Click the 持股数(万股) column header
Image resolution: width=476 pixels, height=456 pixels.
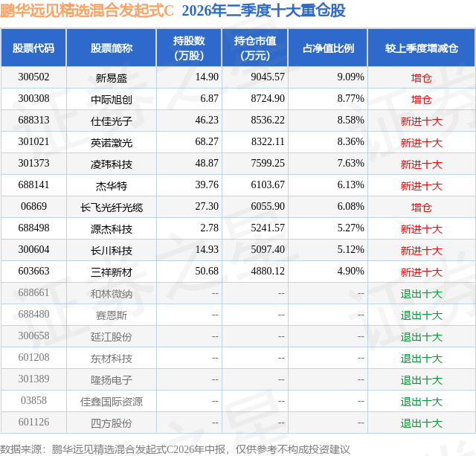point(189,48)
